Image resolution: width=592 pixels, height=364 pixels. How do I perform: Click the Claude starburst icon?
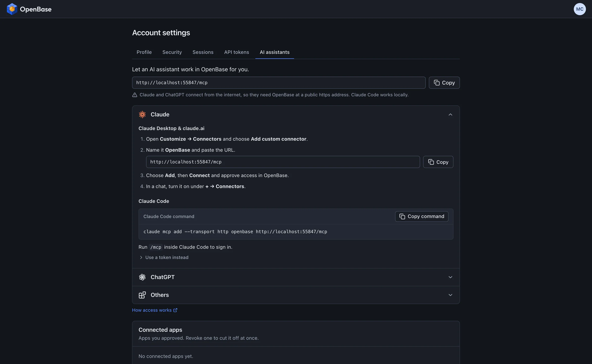[x=142, y=114]
